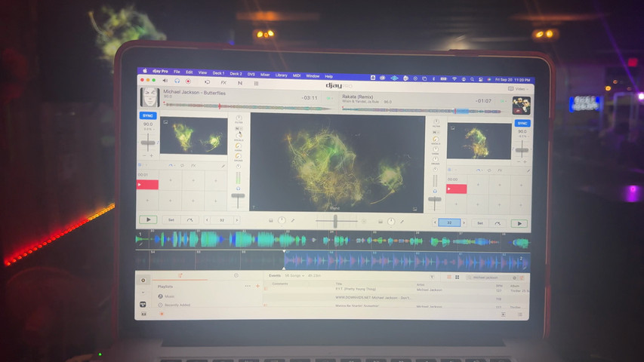Open macOS Control Center icon

(x=480, y=79)
